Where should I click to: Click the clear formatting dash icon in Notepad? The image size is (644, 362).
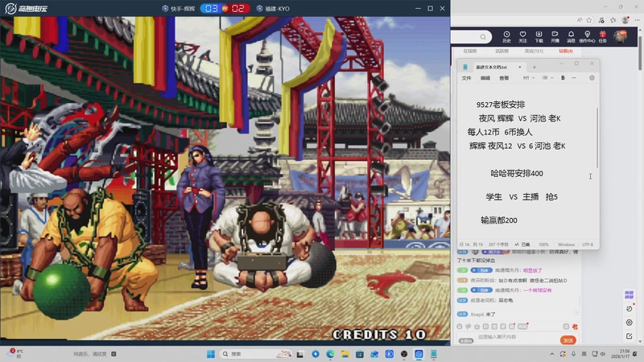click(x=574, y=77)
